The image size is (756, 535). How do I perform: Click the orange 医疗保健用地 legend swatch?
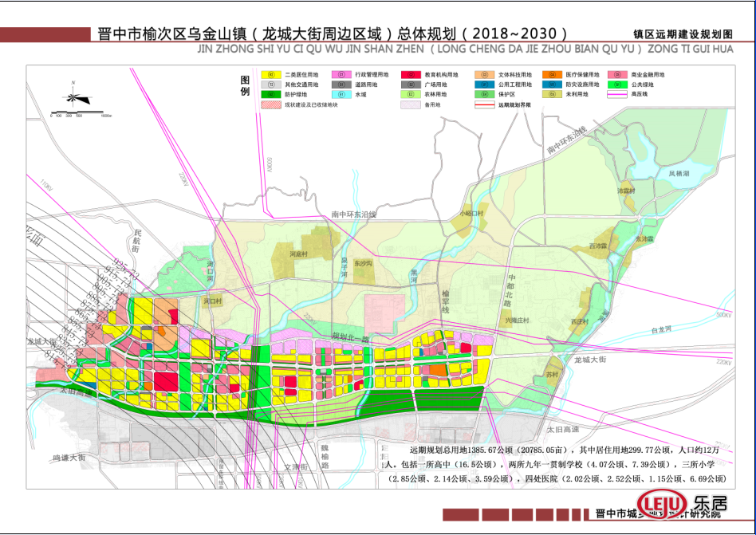point(552,75)
